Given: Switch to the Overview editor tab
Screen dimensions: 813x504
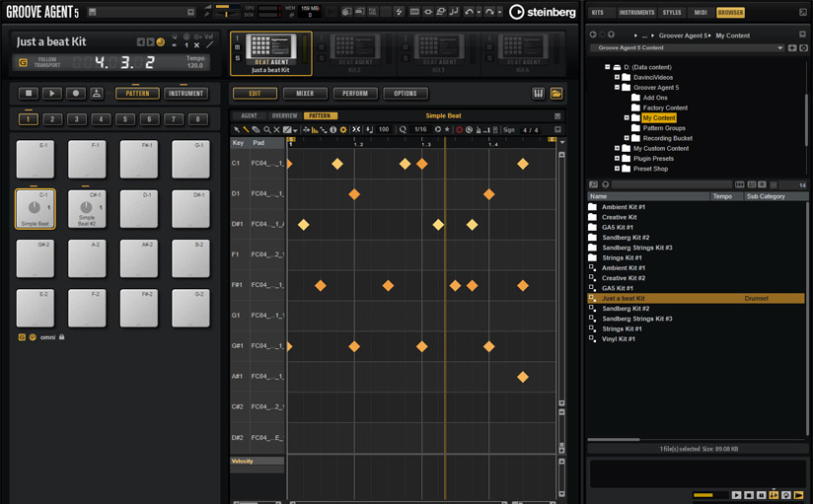Looking at the screenshot, I should 285,115.
